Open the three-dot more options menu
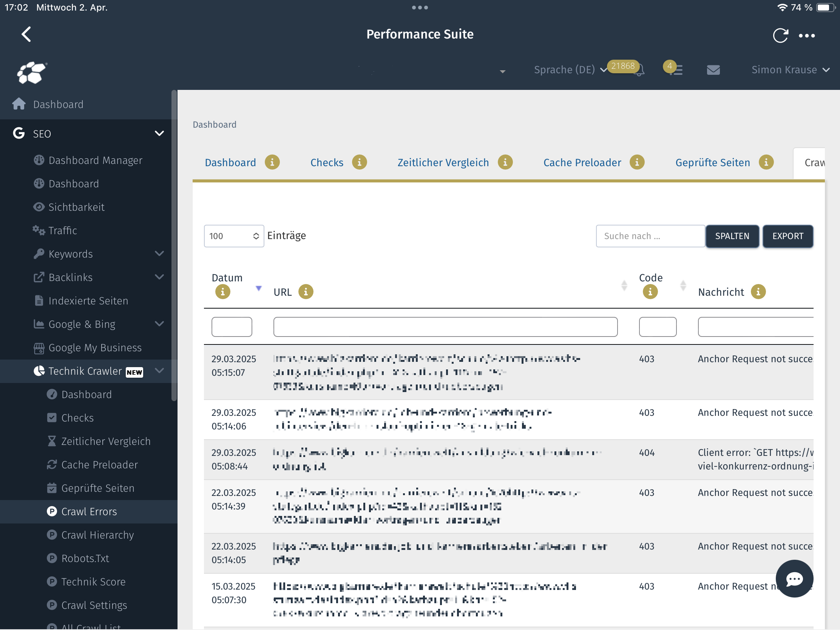The image size is (840, 630). [807, 36]
